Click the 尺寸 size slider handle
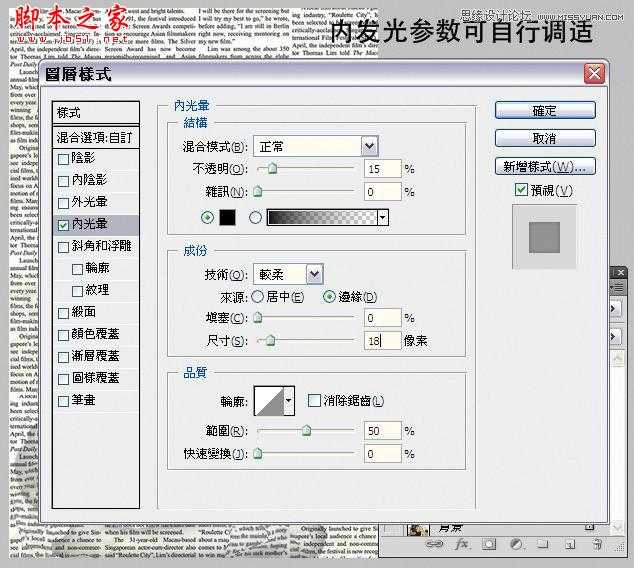The image size is (634, 568). point(271,341)
